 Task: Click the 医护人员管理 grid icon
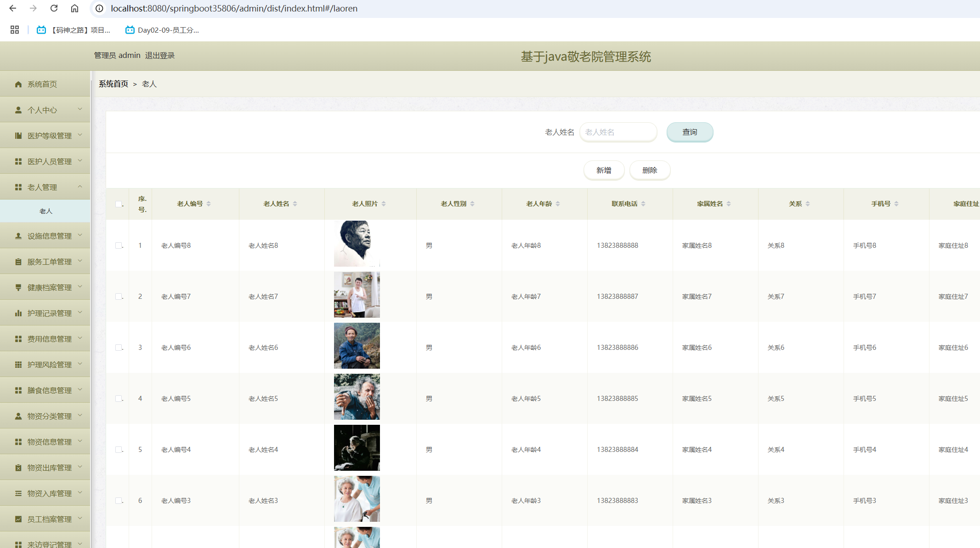click(x=18, y=161)
